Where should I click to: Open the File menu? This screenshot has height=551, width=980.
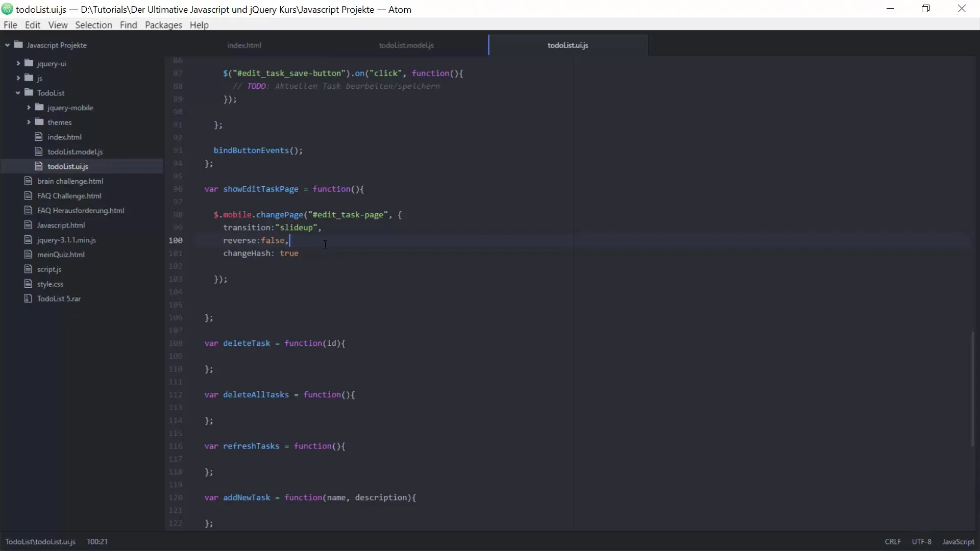(x=10, y=25)
